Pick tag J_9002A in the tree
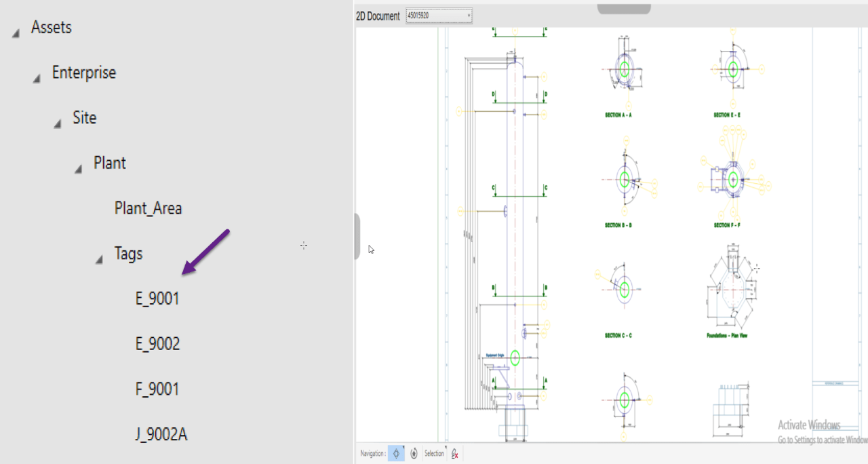Screen dimensions: 868x464 [161, 434]
